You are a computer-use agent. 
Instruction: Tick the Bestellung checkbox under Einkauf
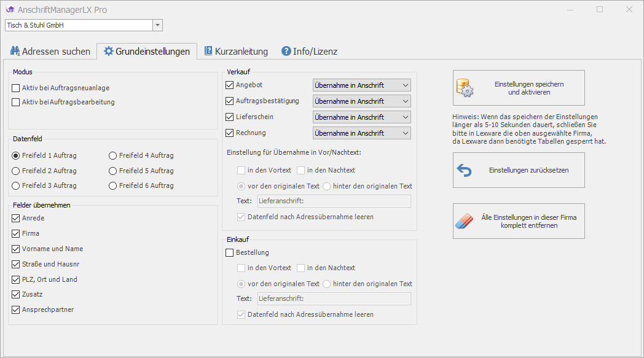pos(230,252)
